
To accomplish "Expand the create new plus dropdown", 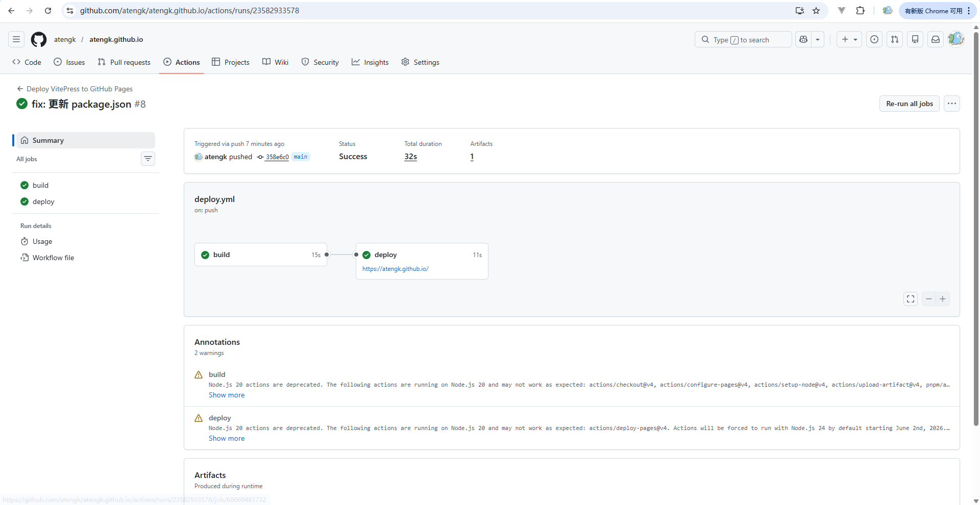I will (x=849, y=39).
